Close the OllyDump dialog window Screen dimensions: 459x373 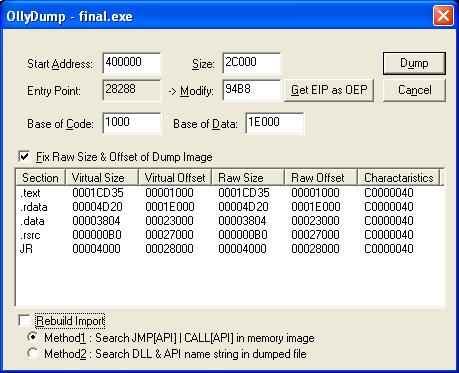pos(443,16)
